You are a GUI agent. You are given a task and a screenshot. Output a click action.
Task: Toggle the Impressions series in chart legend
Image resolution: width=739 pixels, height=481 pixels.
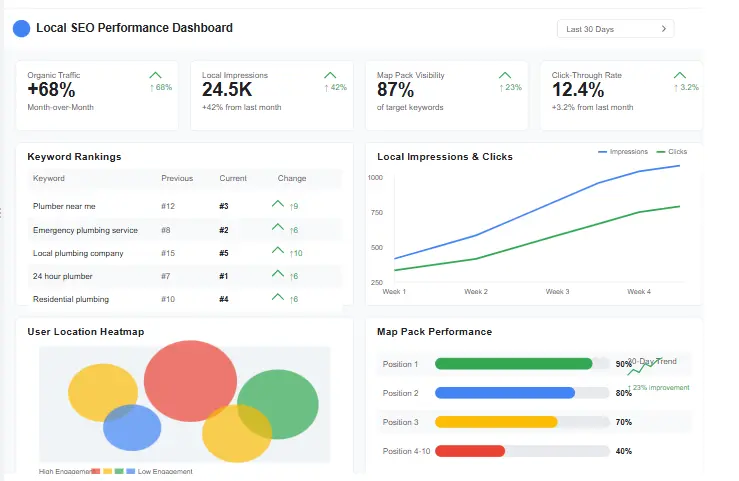(622, 151)
